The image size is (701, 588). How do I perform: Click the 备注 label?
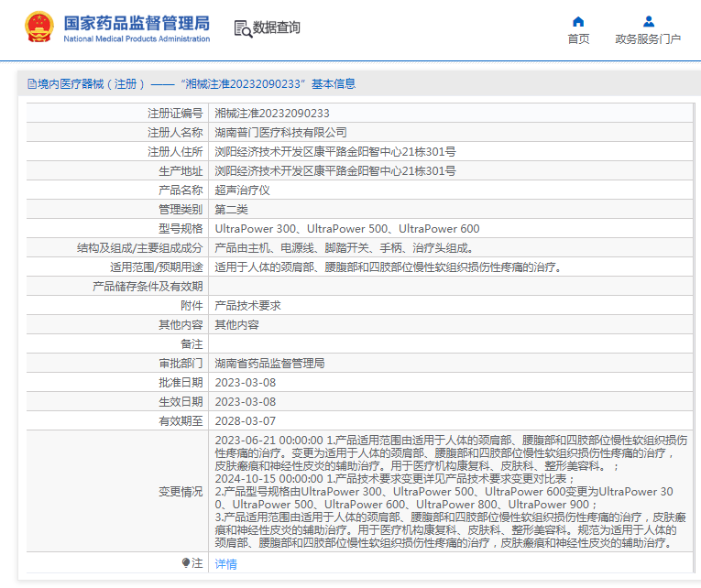[x=192, y=344]
